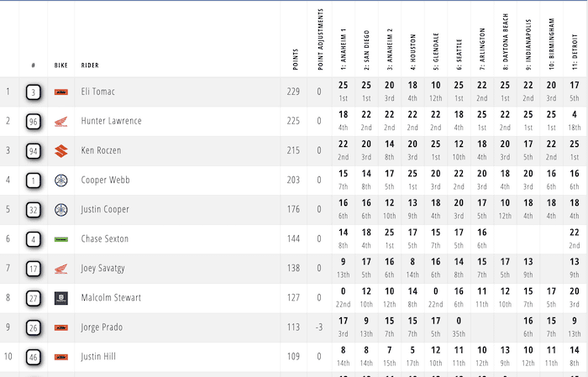Open Jorge Prado's rider name link
Viewport: 588px width, 377px height.
[x=102, y=327]
